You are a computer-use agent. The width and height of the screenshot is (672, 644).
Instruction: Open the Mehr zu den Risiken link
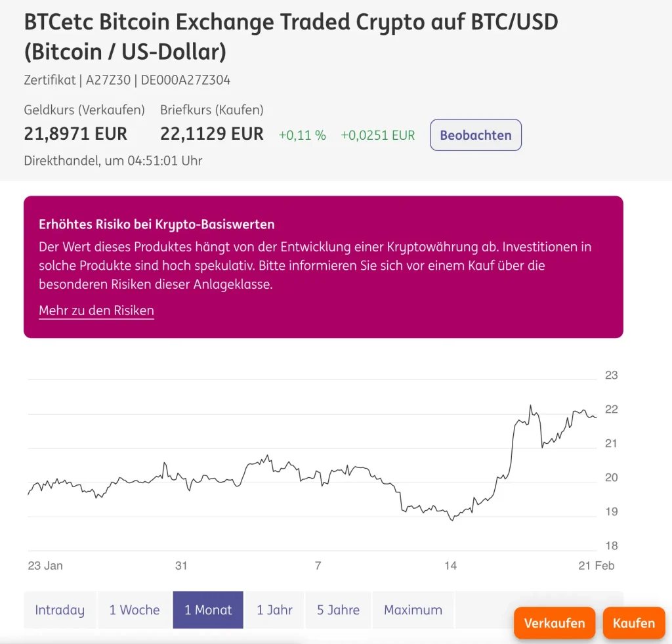point(96,311)
